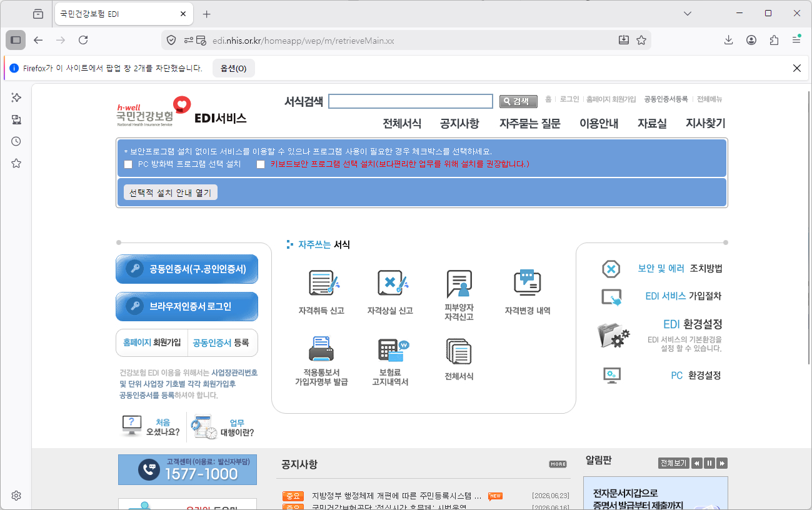Image resolution: width=812 pixels, height=510 pixels.
Task: Open the 자격변경 내역 icon
Action: [527, 282]
